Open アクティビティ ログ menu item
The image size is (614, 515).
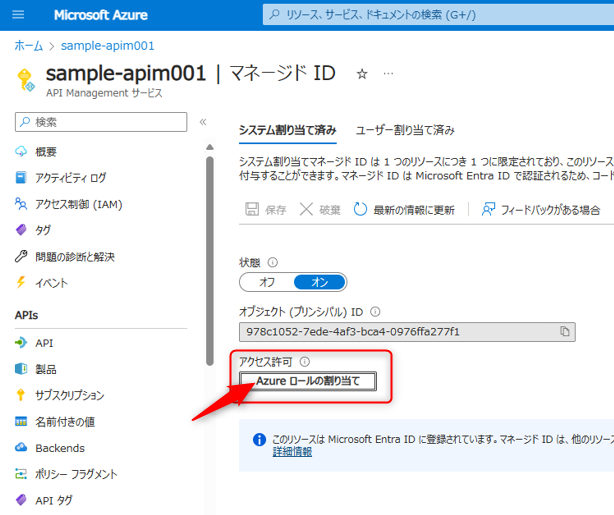(x=70, y=178)
